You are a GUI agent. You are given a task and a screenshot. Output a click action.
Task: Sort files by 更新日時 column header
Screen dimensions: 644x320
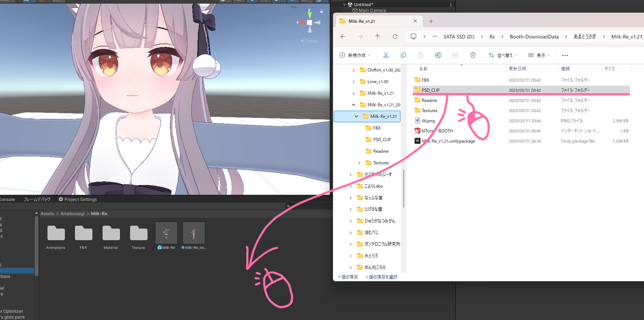tap(517, 69)
